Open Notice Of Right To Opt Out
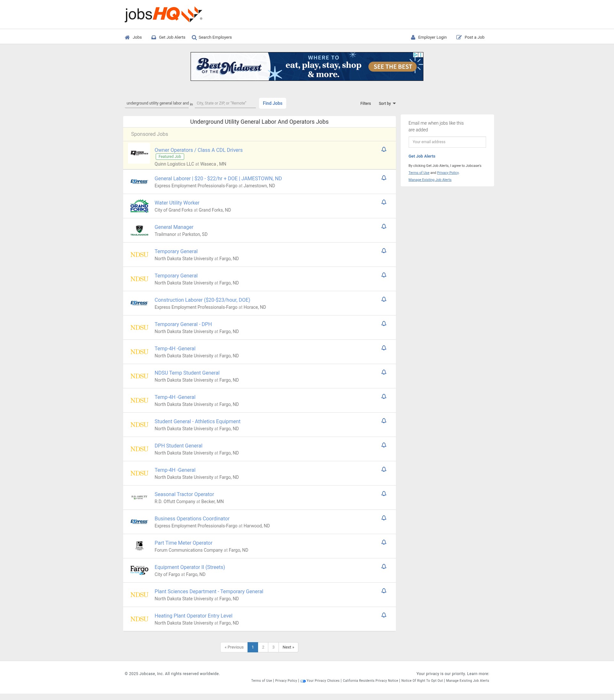 422,681
